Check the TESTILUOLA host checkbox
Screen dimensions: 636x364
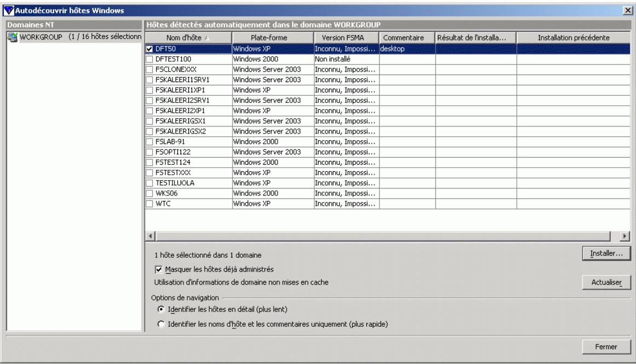coord(149,183)
